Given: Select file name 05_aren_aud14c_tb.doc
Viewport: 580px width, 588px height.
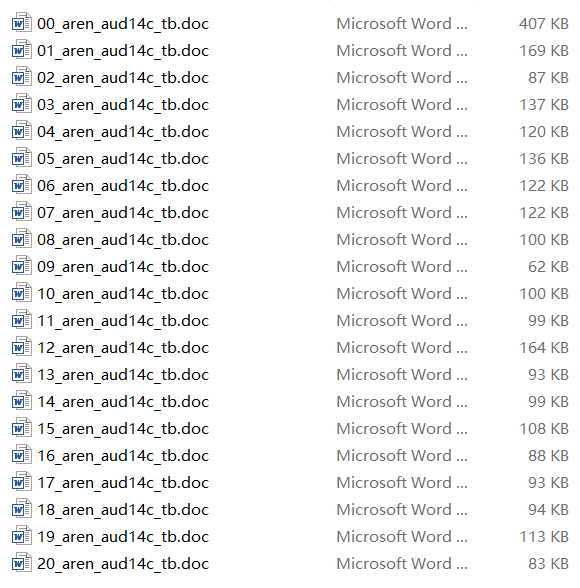Looking at the screenshot, I should pos(123,159).
